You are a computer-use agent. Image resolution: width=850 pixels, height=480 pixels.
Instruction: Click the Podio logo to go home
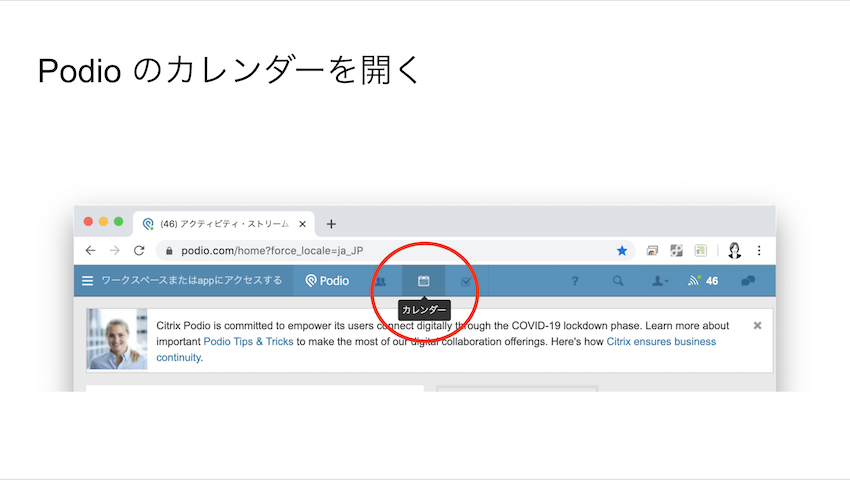click(328, 281)
